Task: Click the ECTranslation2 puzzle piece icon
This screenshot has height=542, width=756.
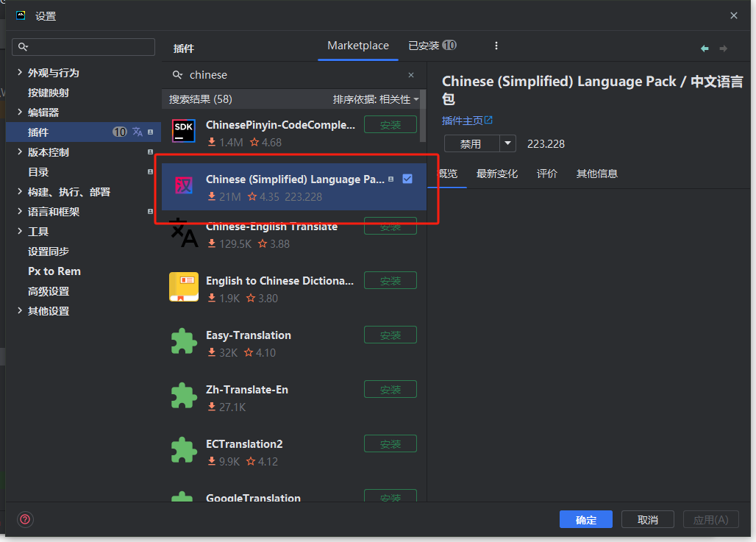Action: (184, 450)
